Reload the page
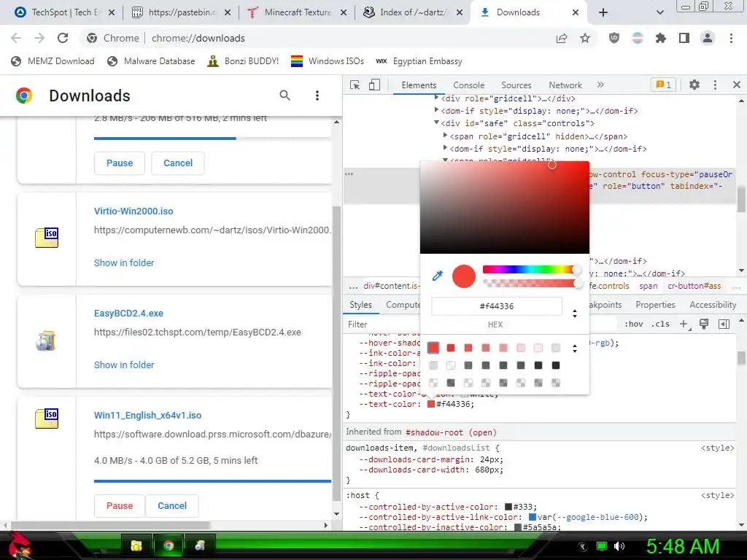 63,38
